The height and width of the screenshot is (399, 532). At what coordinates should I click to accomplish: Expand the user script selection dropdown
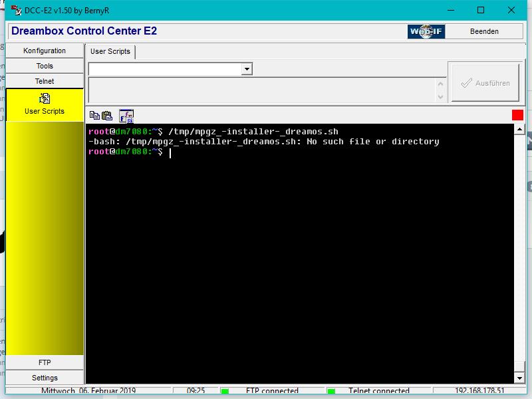tap(247, 69)
